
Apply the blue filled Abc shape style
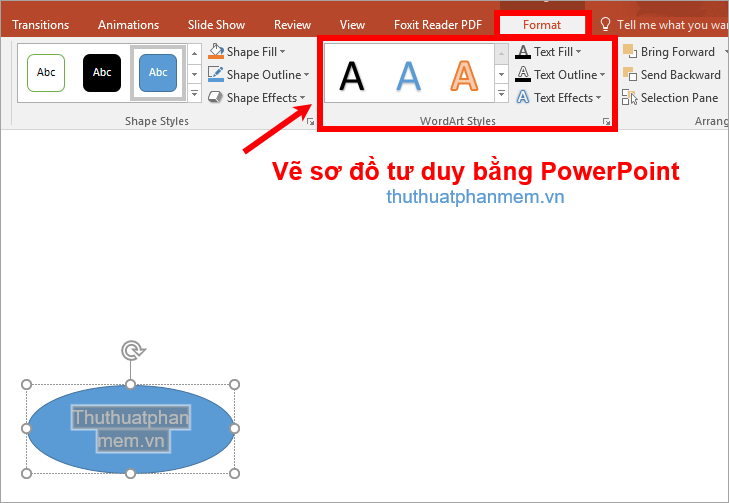pyautogui.click(x=158, y=73)
